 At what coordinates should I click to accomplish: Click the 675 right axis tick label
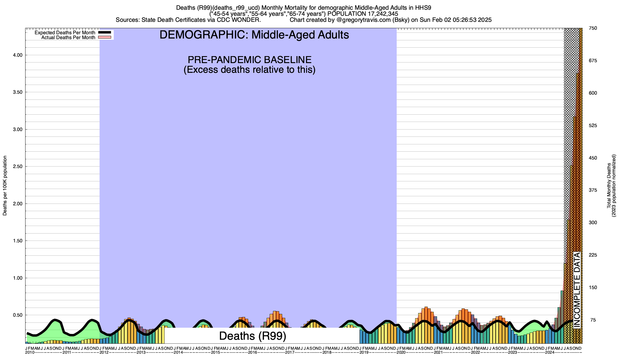(x=593, y=61)
